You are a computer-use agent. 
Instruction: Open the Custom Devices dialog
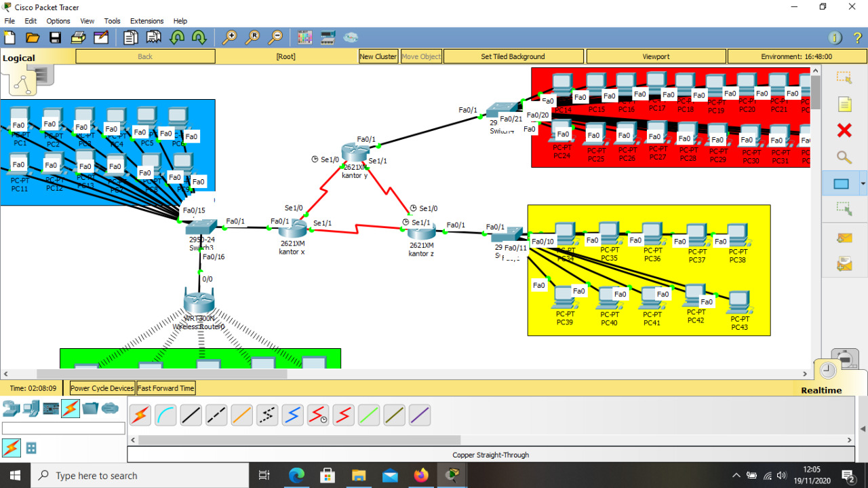click(x=328, y=37)
